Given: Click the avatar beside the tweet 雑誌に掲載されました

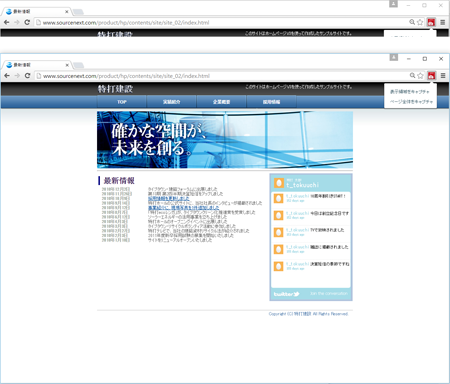Looking at the screenshot, I should 278,249.
